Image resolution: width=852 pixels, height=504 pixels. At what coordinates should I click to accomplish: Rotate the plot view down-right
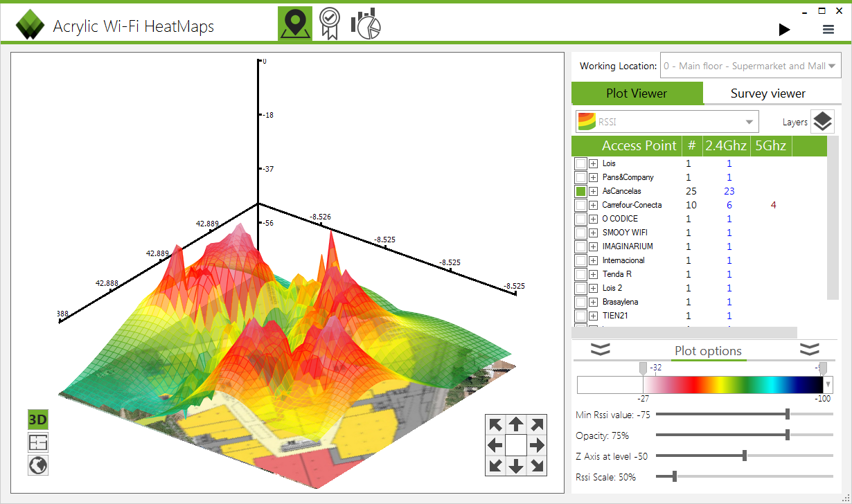[537, 465]
